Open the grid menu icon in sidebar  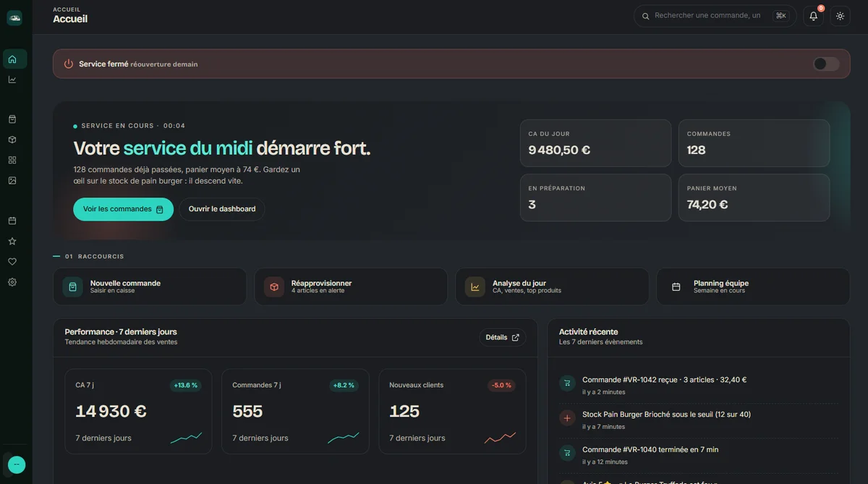(x=12, y=160)
